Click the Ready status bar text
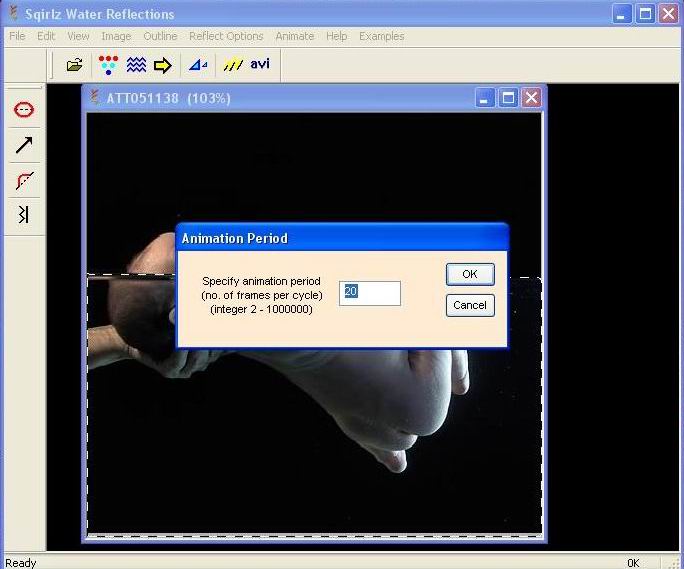Screen dimensions: 684x569 tap(21, 563)
